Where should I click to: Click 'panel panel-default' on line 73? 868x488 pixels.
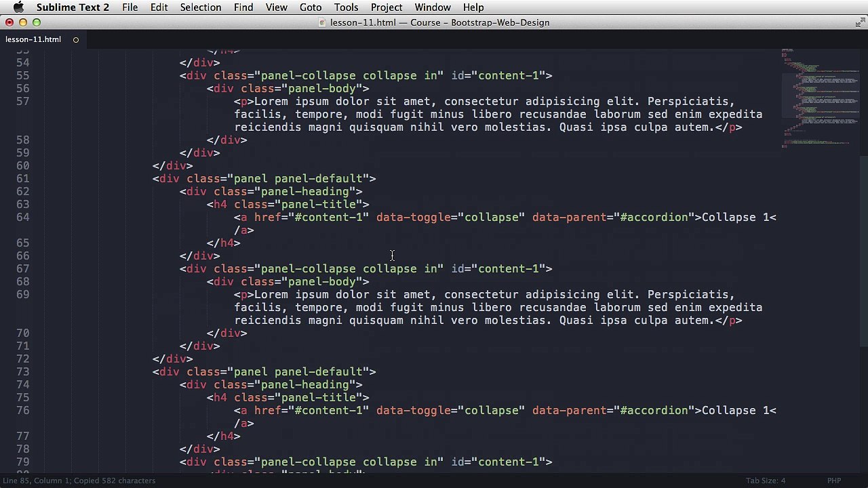(x=298, y=372)
